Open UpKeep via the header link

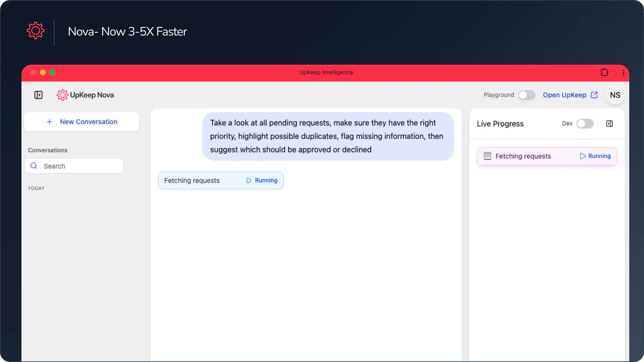[565, 95]
